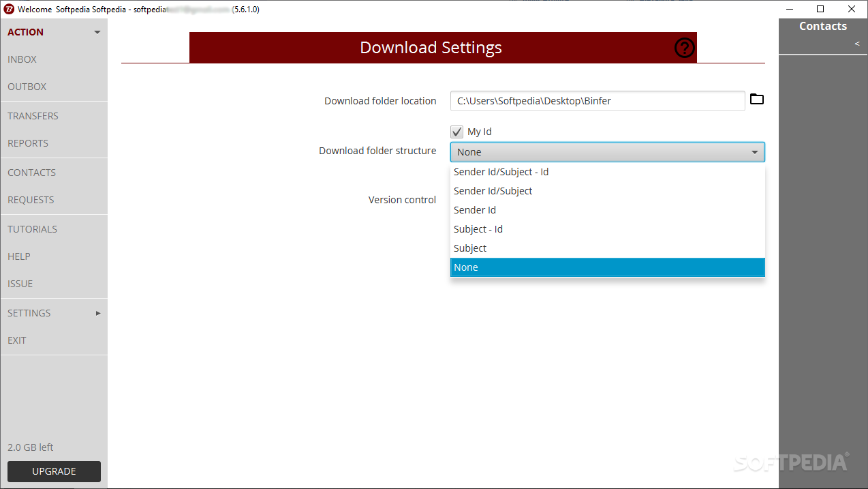Viewport: 868px width, 489px height.
Task: Click the UPGRADE button
Action: tap(54, 471)
